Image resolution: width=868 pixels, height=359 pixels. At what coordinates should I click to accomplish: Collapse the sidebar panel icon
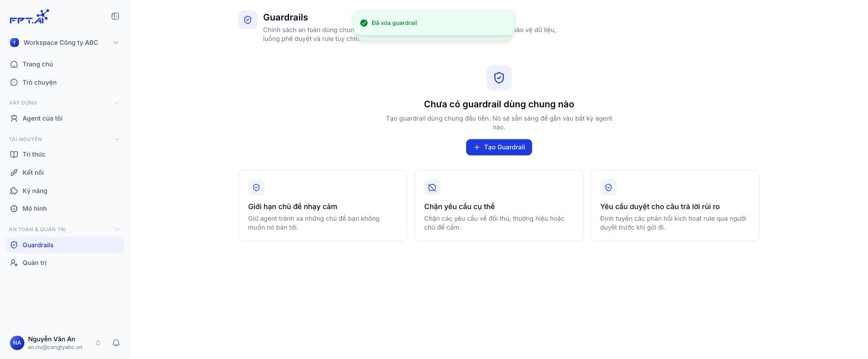tap(115, 17)
